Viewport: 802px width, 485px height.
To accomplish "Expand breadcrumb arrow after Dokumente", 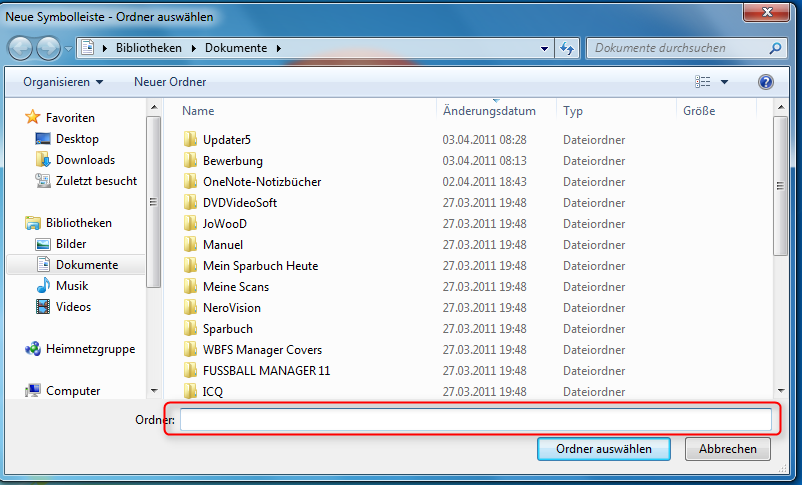I will tap(279, 48).
